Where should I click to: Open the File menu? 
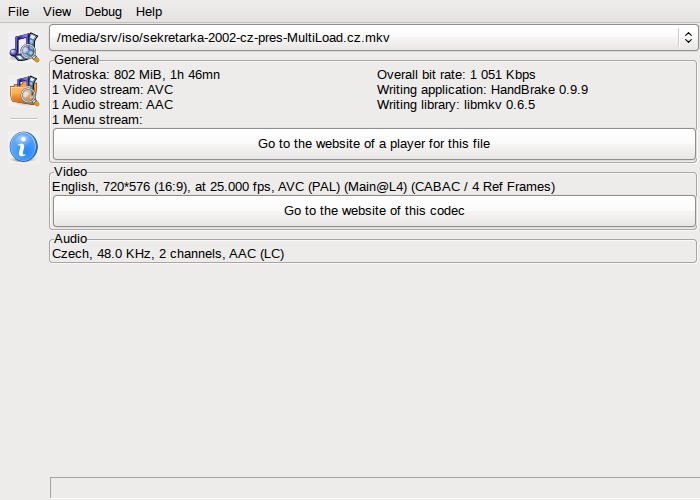click(18, 12)
